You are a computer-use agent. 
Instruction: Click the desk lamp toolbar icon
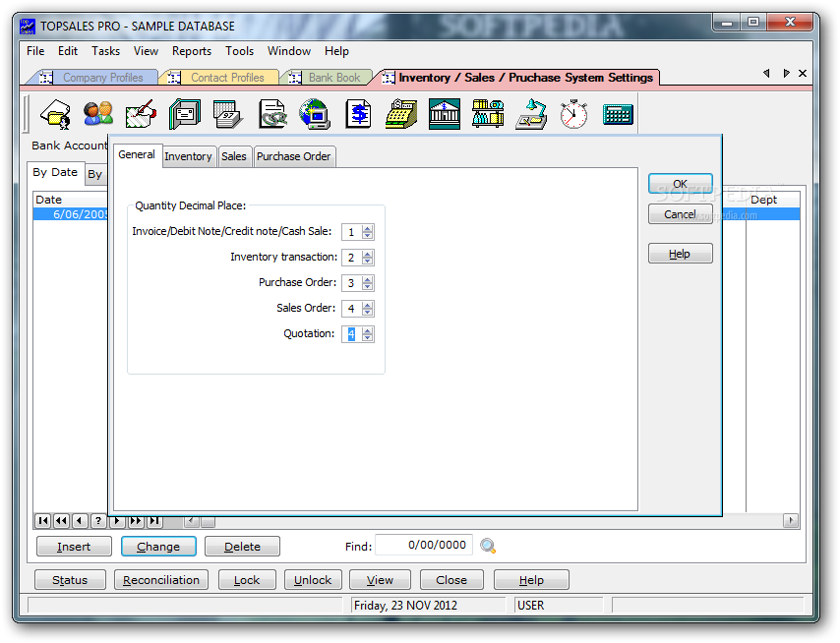531,114
